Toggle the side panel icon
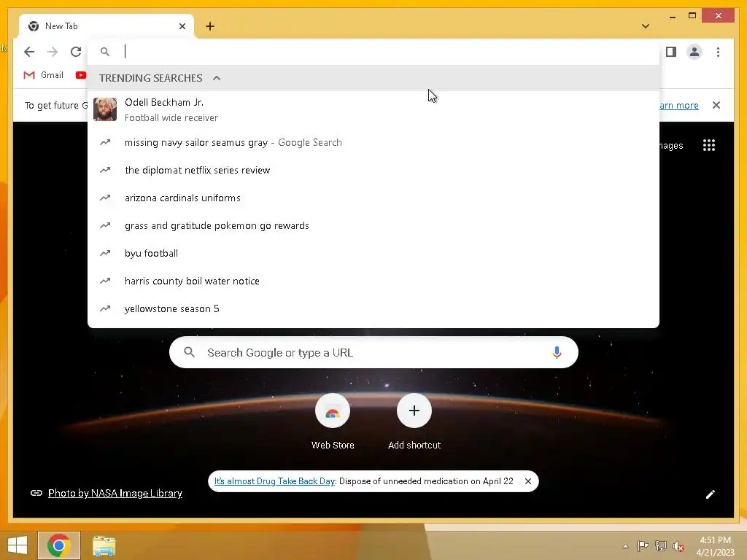Image resolution: width=747 pixels, height=560 pixels. click(671, 52)
